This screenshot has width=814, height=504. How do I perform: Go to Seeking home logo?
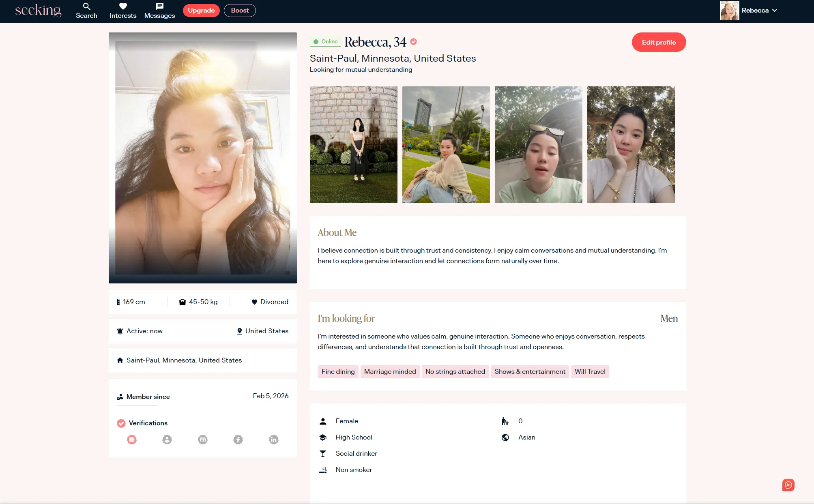click(x=38, y=11)
